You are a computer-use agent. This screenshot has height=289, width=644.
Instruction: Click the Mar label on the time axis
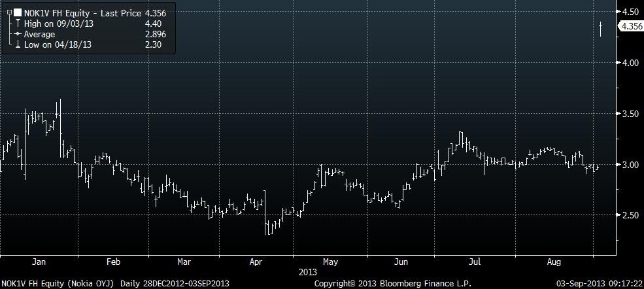pyautogui.click(x=184, y=262)
